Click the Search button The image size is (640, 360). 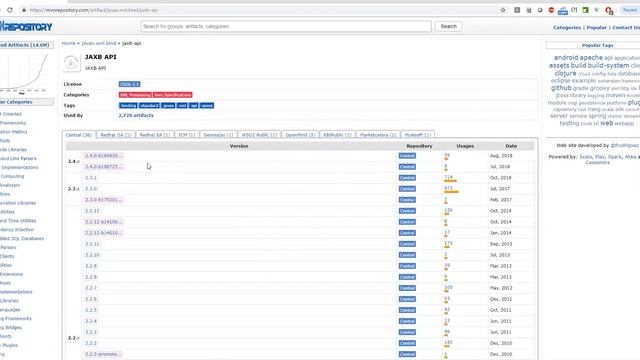coord(448,26)
